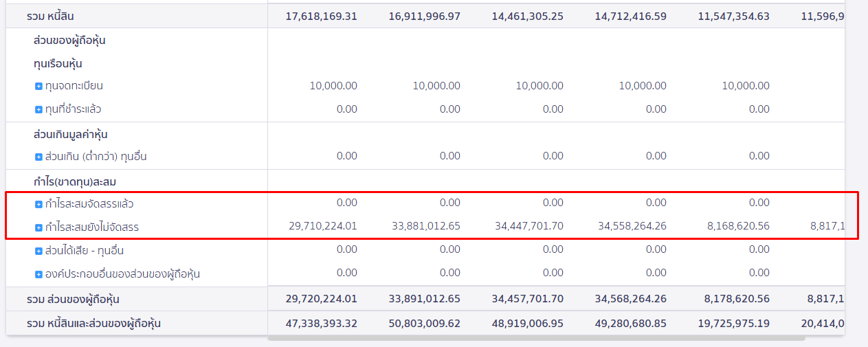
Task: Click the value 17,618,169.31
Action: [322, 16]
